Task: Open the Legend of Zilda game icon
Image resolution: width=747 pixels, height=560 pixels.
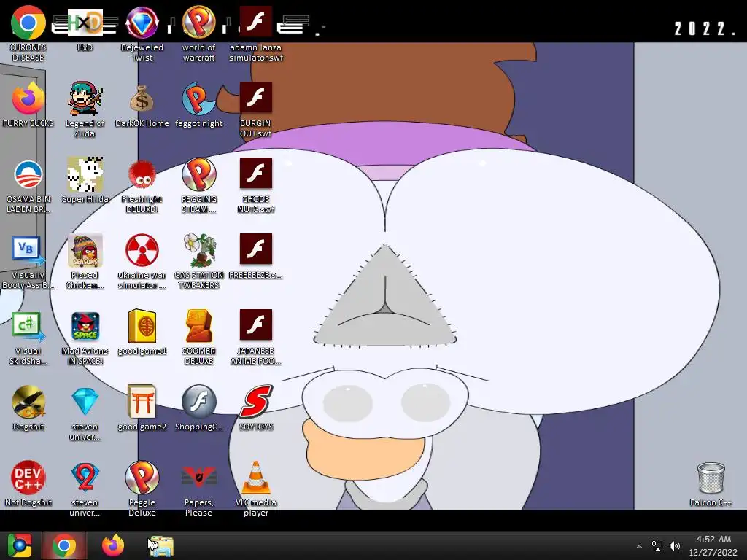Action: point(85,98)
